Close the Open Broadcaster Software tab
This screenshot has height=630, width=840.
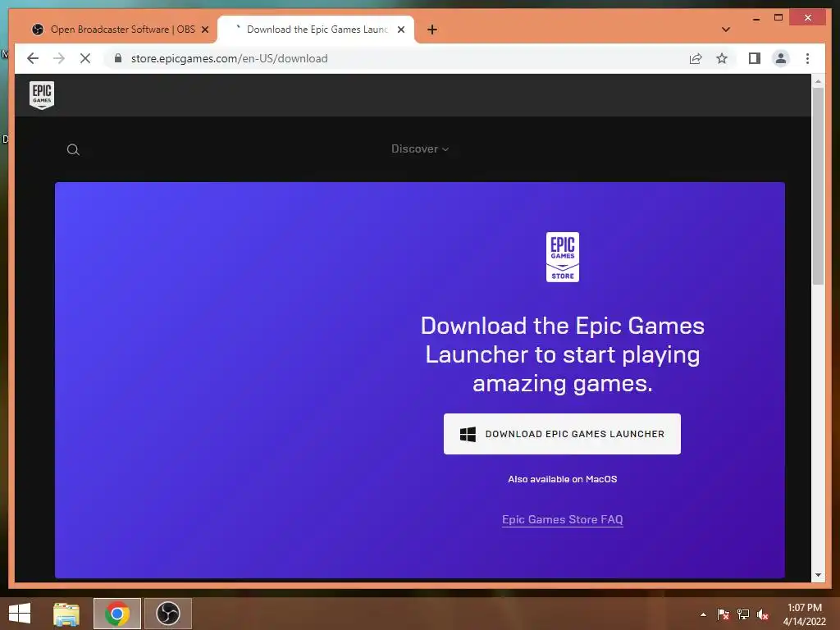point(204,30)
